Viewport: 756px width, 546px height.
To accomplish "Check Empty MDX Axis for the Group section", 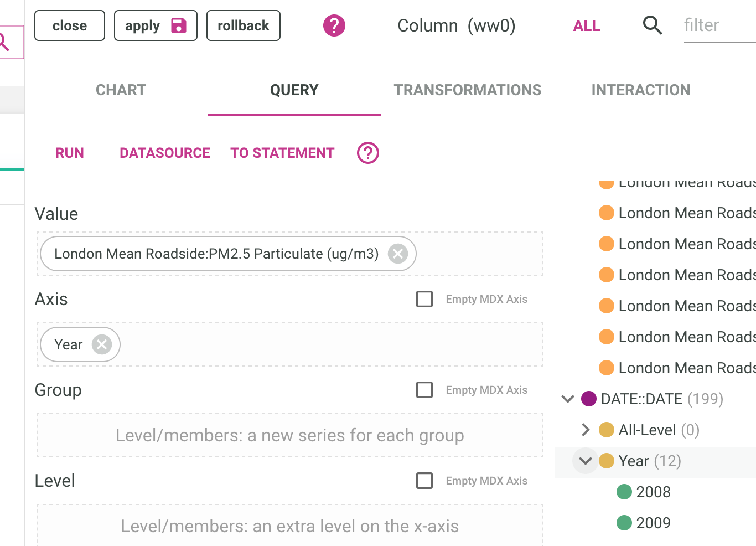I will click(x=424, y=390).
